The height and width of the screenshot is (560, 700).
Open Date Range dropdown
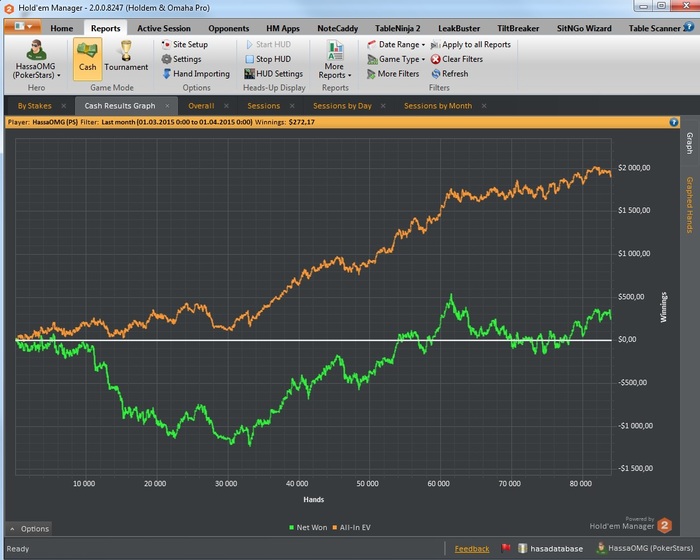click(x=396, y=44)
